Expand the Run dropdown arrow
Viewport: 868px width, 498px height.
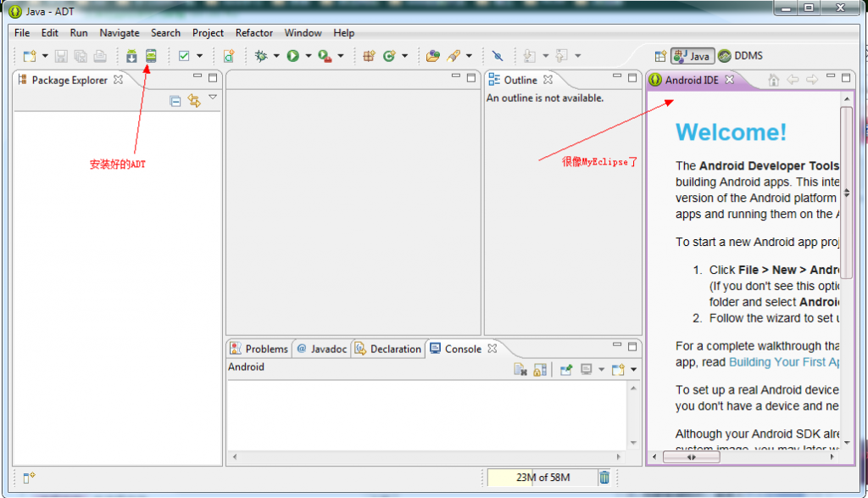point(309,56)
